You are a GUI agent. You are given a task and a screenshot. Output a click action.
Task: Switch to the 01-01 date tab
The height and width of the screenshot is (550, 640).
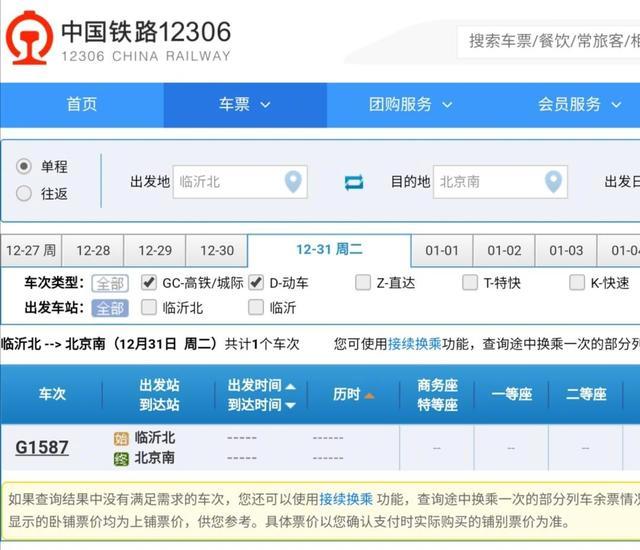tap(442, 251)
